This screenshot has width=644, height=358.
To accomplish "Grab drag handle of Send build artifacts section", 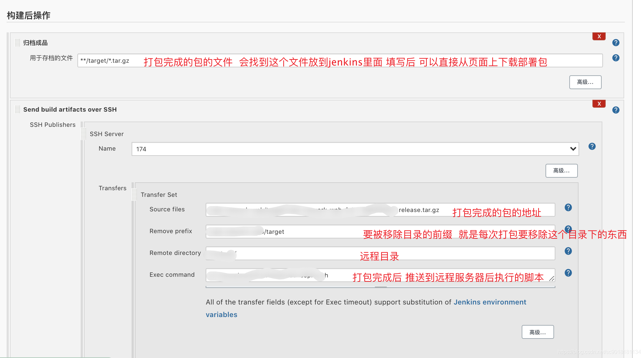I will pos(18,109).
